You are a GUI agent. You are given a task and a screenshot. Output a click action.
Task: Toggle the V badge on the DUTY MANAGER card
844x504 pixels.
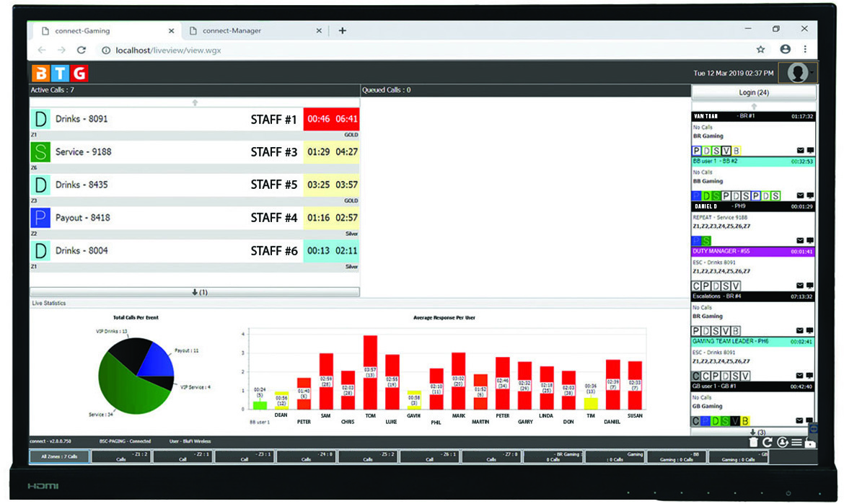coord(734,284)
